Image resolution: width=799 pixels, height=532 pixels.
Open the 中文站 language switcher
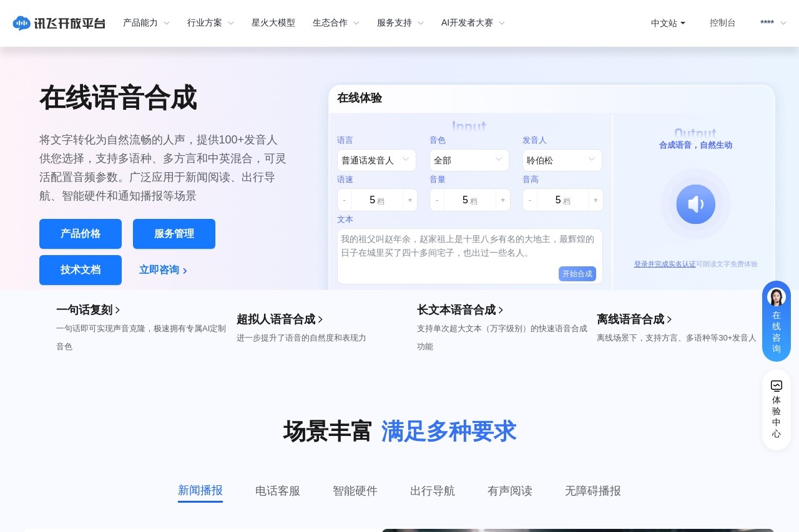(668, 23)
